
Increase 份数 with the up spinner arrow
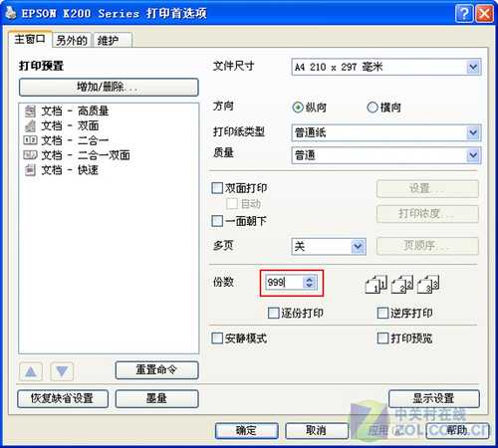310,279
